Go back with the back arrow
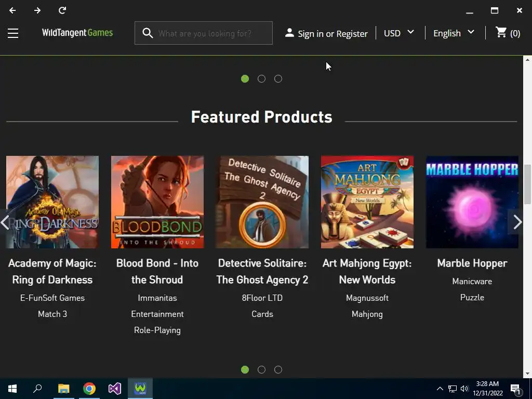Image resolution: width=532 pixels, height=399 pixels. pos(12,10)
